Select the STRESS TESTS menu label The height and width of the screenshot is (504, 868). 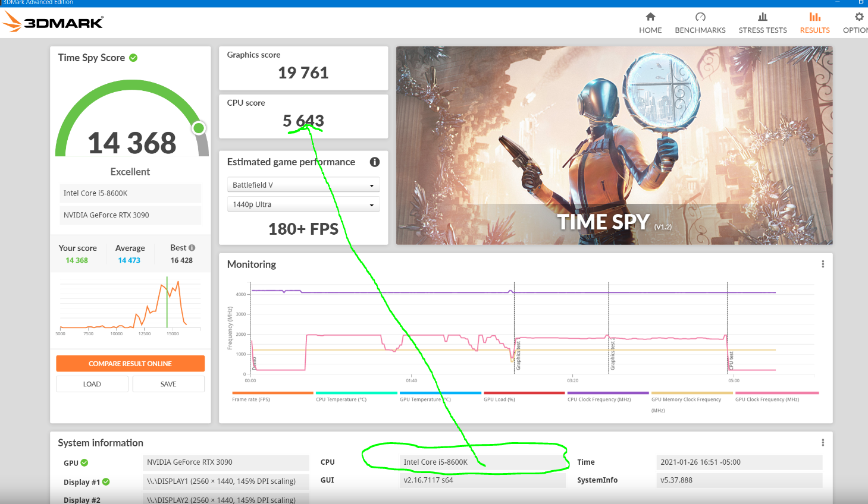coord(763,30)
